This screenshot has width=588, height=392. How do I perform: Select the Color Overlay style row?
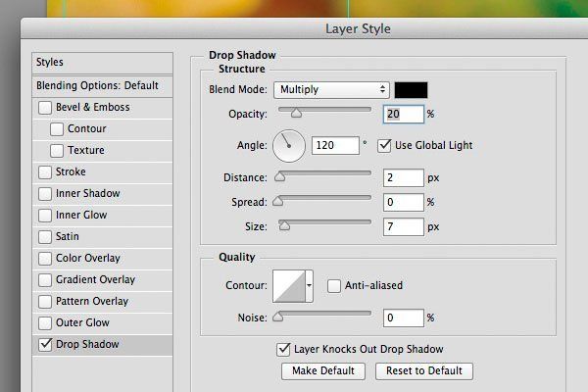[102, 259]
